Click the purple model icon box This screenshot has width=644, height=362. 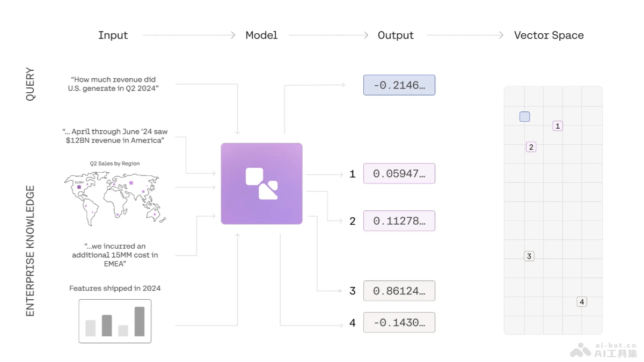click(x=261, y=183)
